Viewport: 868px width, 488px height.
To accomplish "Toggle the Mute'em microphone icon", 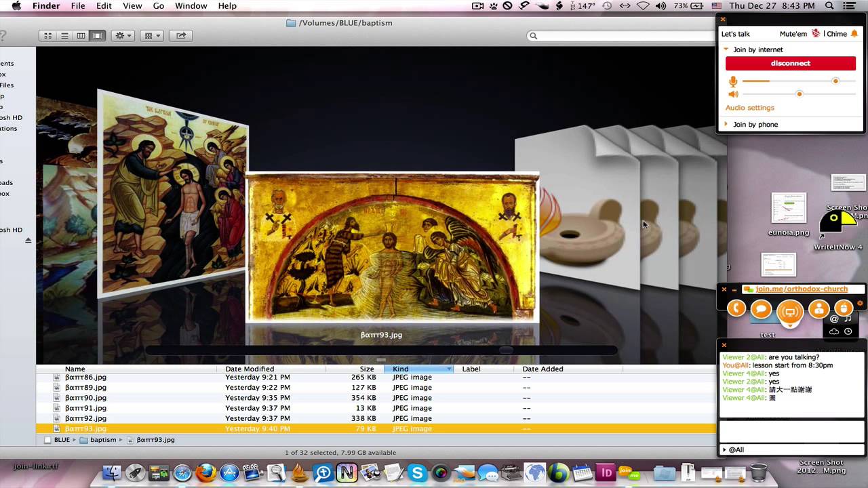I will click(x=816, y=34).
